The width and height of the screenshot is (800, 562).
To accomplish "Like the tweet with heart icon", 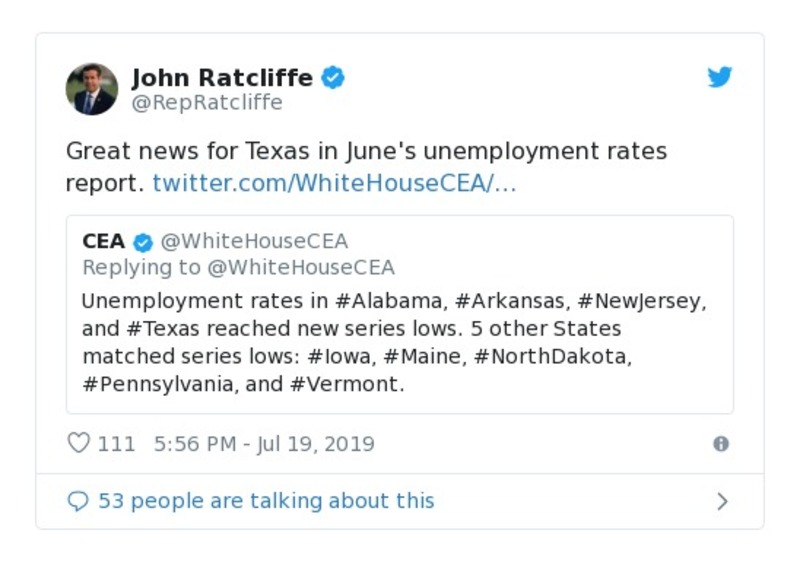I will (78, 444).
